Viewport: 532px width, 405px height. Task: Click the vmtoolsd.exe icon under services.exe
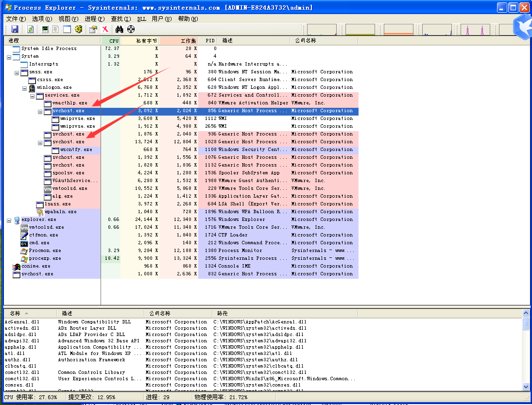pyautogui.click(x=48, y=188)
